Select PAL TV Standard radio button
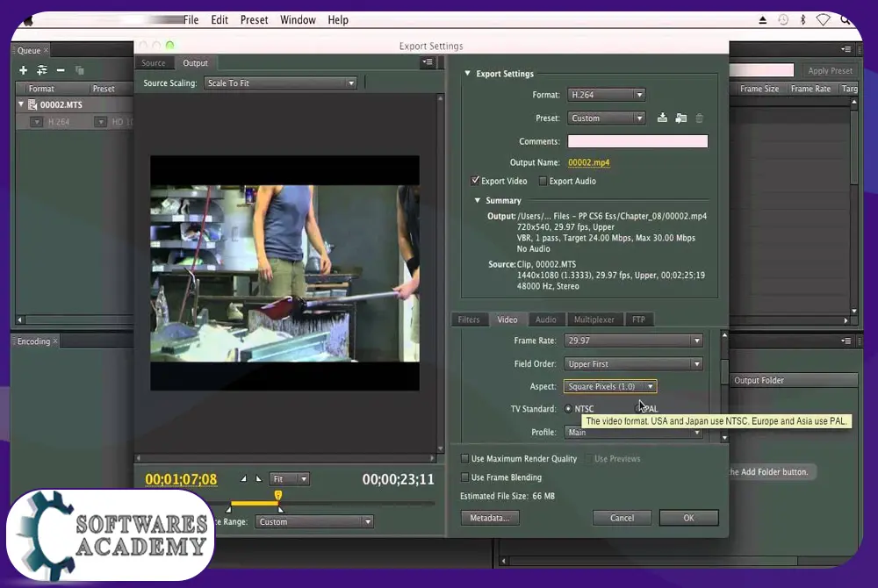Image resolution: width=878 pixels, height=588 pixels. [638, 408]
